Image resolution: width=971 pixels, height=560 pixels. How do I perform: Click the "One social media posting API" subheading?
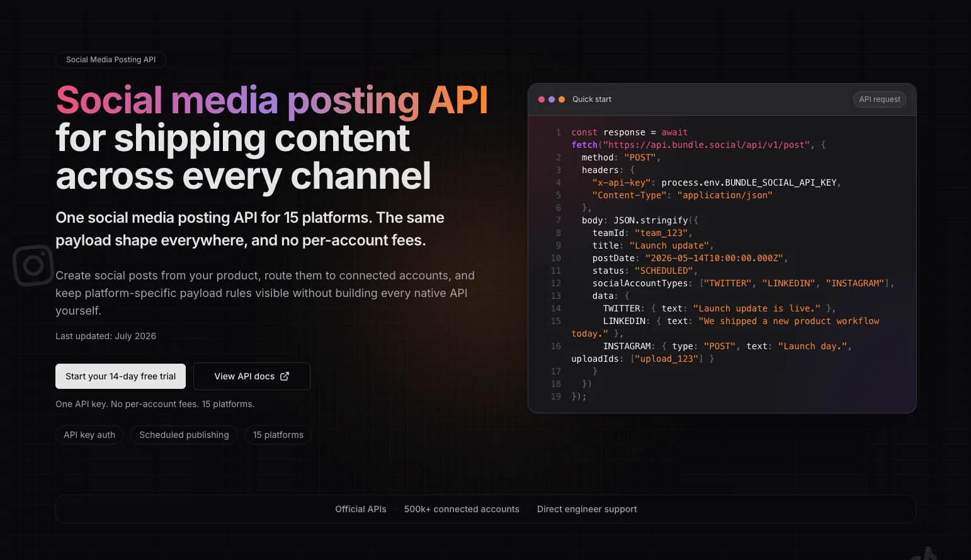(250, 229)
